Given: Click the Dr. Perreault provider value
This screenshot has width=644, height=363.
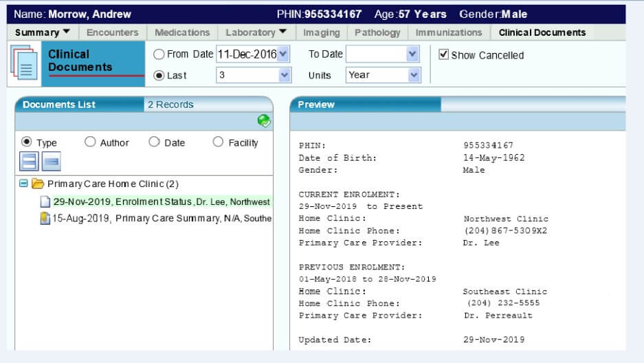Looking at the screenshot, I should pyautogui.click(x=498, y=316).
